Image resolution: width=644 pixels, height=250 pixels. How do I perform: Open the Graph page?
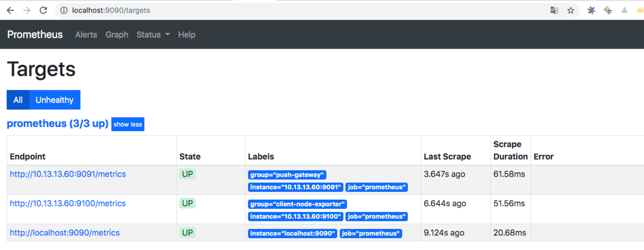point(117,35)
